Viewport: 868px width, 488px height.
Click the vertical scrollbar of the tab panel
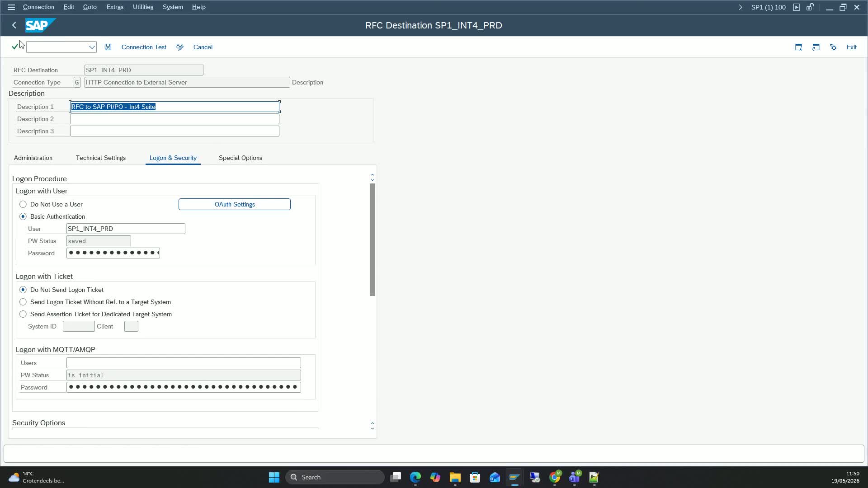point(373,240)
